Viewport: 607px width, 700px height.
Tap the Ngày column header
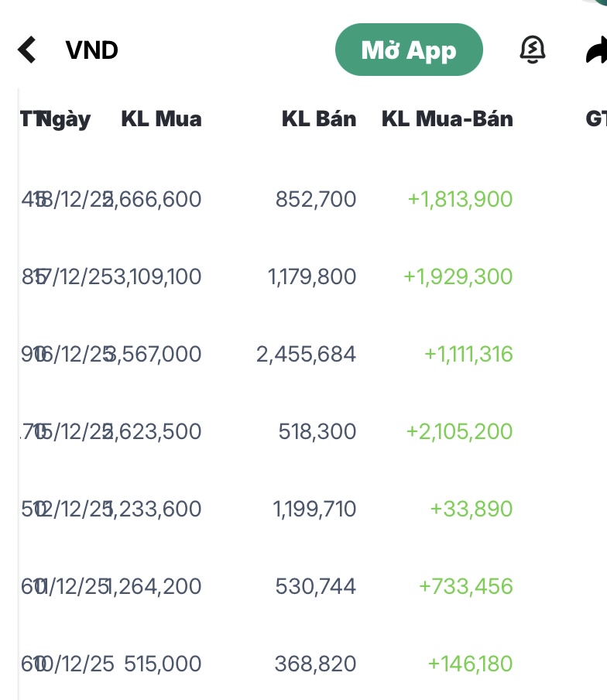pos(65,119)
